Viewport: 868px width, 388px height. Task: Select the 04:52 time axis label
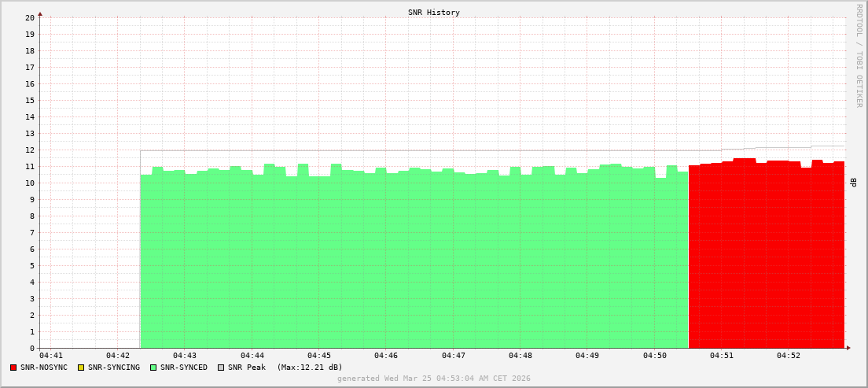[789, 356]
